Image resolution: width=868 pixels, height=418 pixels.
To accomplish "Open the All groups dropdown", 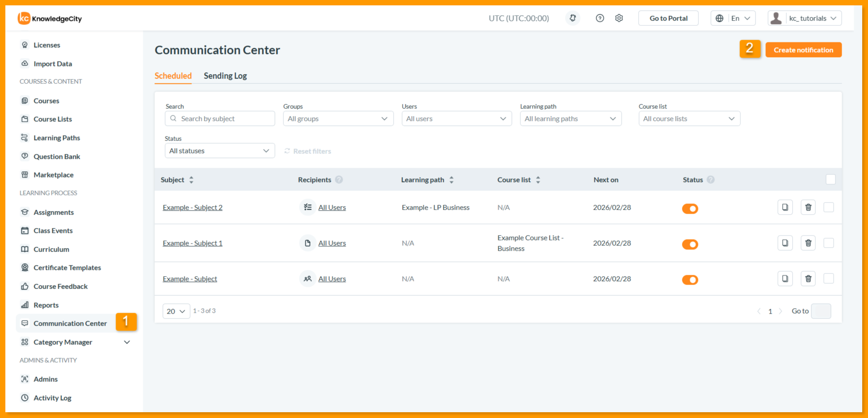I will [x=338, y=119].
